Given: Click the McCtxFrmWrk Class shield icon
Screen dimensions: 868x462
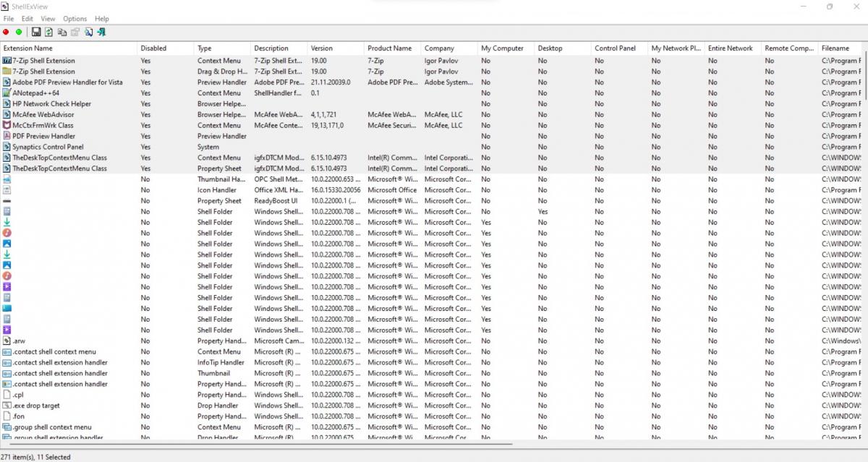Looking at the screenshot, I should [7, 125].
